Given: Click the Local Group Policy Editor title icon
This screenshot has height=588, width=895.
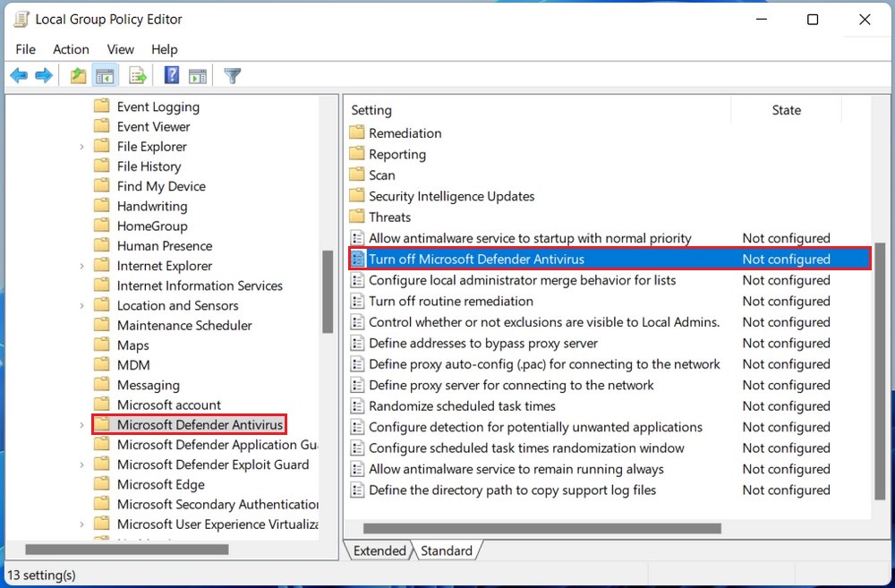Looking at the screenshot, I should click(21, 19).
